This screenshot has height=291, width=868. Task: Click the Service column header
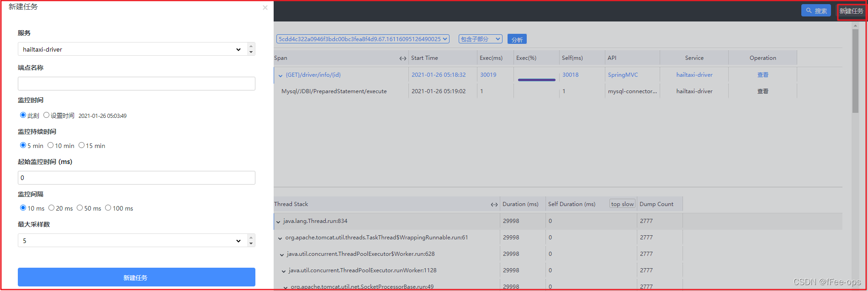tap(694, 58)
